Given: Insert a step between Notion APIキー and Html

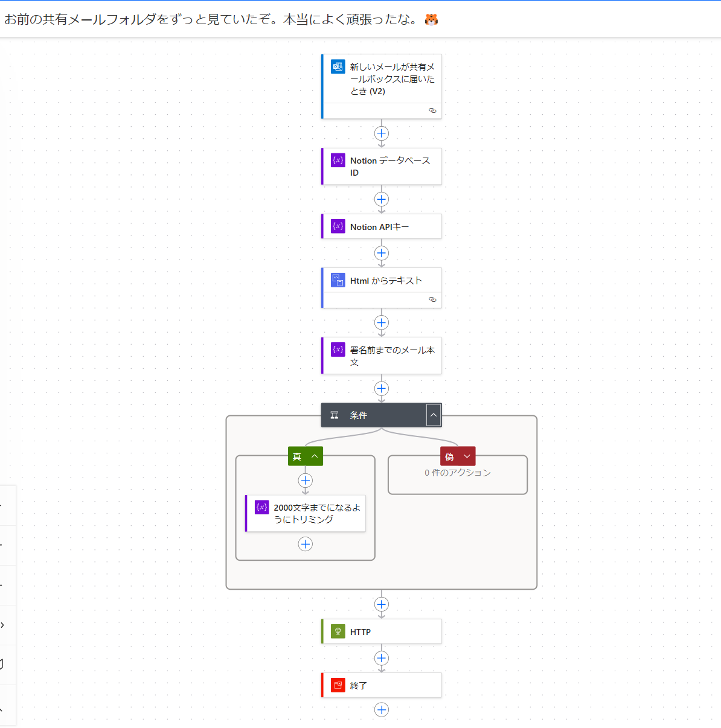Looking at the screenshot, I should coord(382,253).
